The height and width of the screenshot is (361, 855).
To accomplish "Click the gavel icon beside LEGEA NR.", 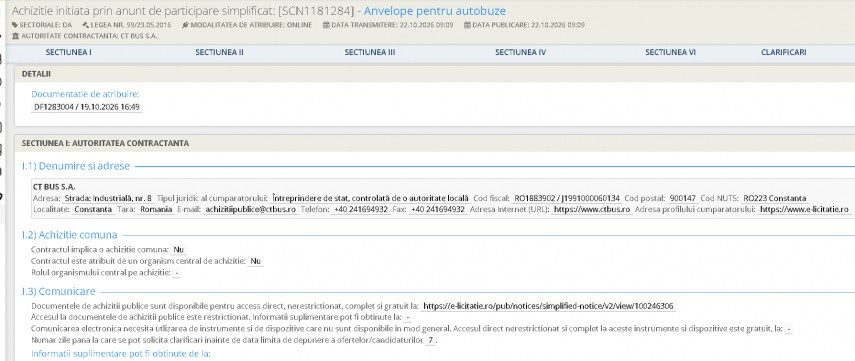I will (x=85, y=25).
